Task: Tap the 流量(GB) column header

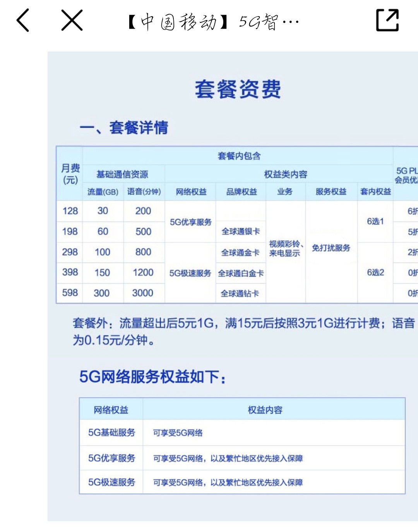Action: [x=103, y=192]
